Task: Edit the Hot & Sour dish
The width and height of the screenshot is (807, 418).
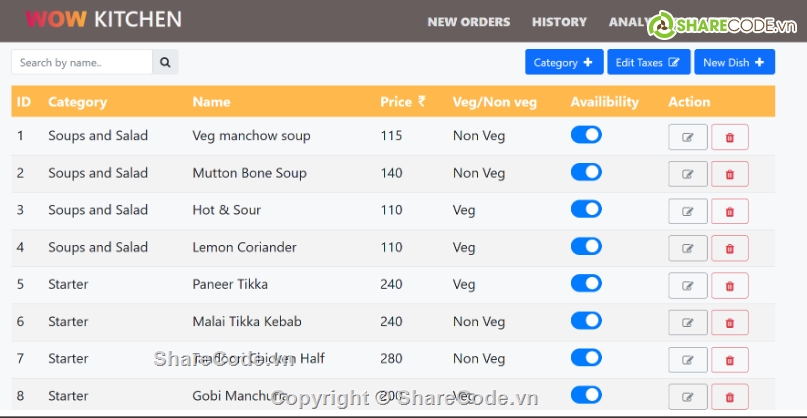Action: (x=688, y=211)
